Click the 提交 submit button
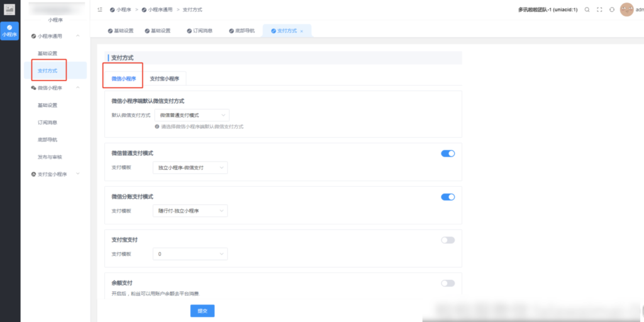This screenshot has width=644, height=322. (203, 311)
